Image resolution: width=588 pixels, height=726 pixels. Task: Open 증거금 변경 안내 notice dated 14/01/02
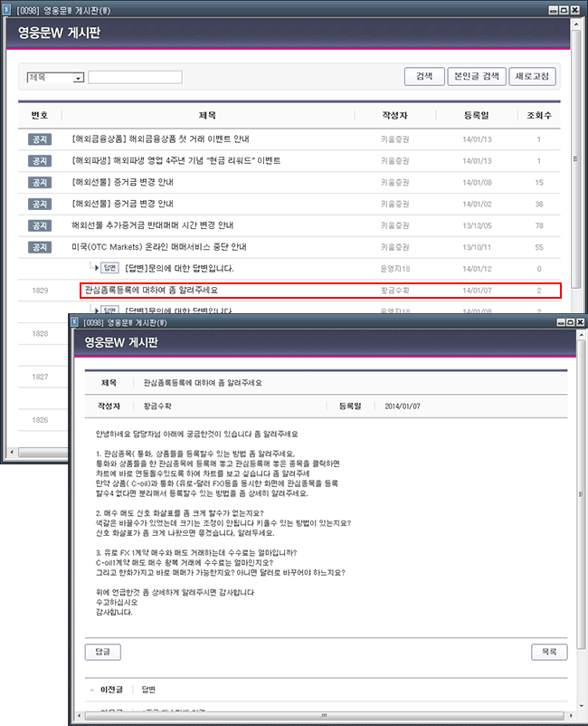pos(123,204)
